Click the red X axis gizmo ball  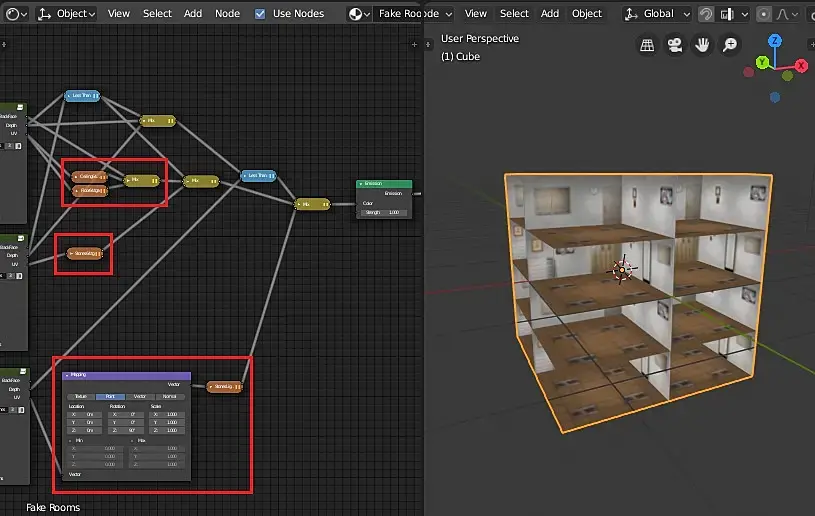tap(801, 63)
